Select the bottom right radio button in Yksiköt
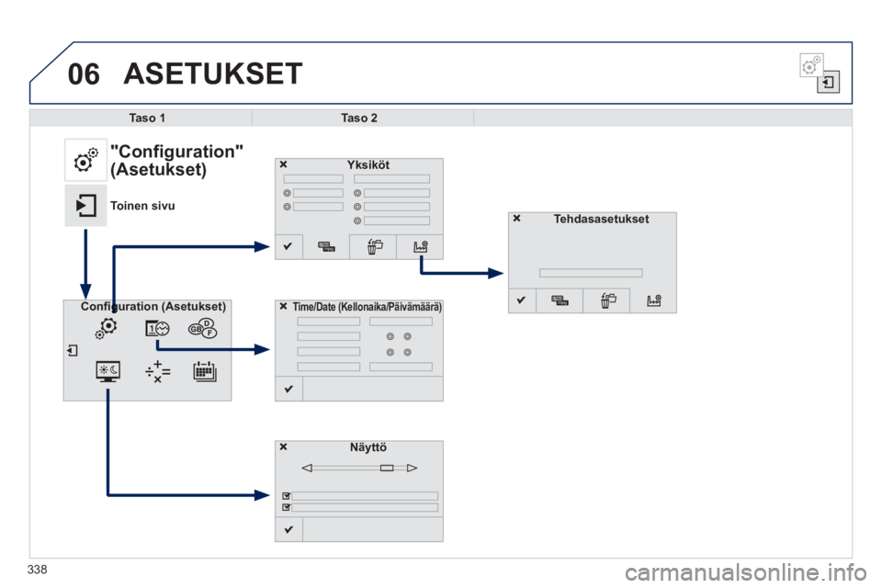 pos(357,220)
